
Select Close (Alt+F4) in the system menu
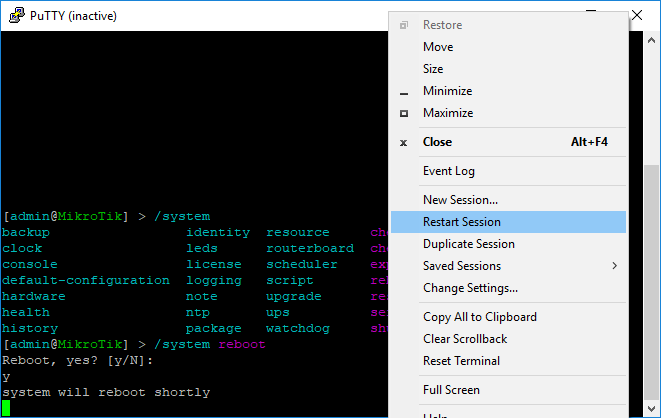coord(437,142)
